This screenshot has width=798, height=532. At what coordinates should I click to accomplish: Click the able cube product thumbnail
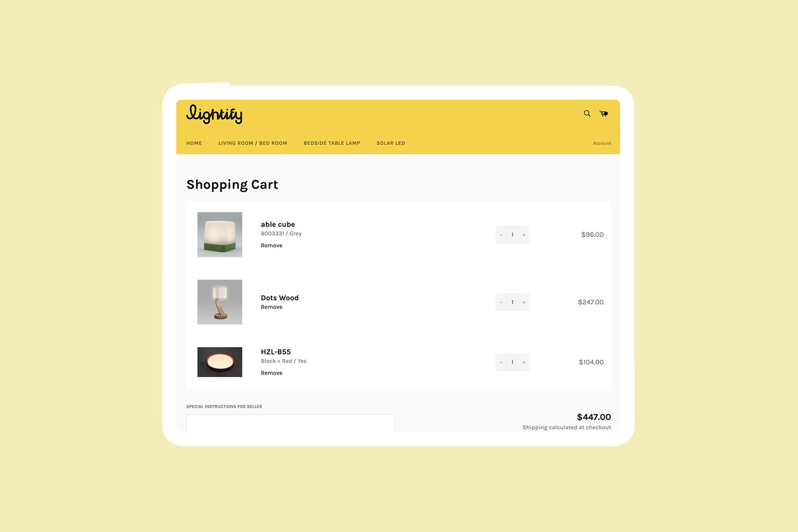[220, 234]
